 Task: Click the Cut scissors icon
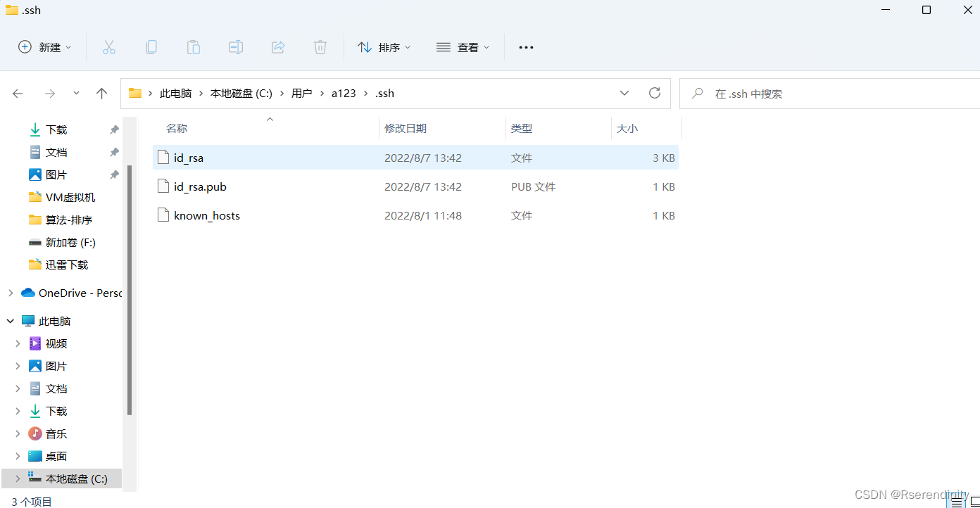109,47
